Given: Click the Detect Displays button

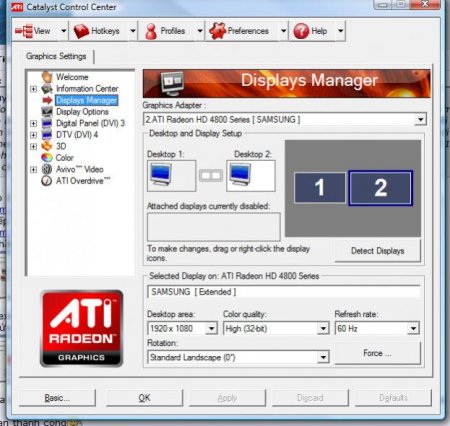Looking at the screenshot, I should click(378, 251).
